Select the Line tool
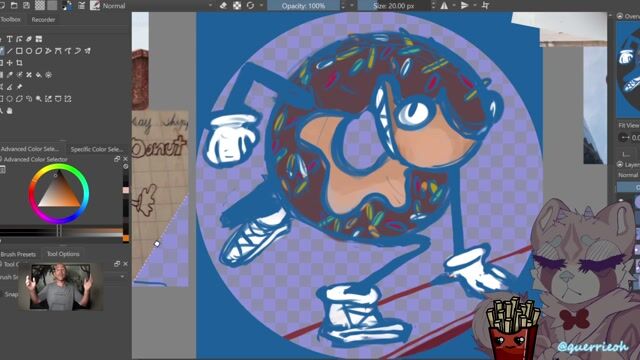640x360 pixels. click(x=9, y=51)
